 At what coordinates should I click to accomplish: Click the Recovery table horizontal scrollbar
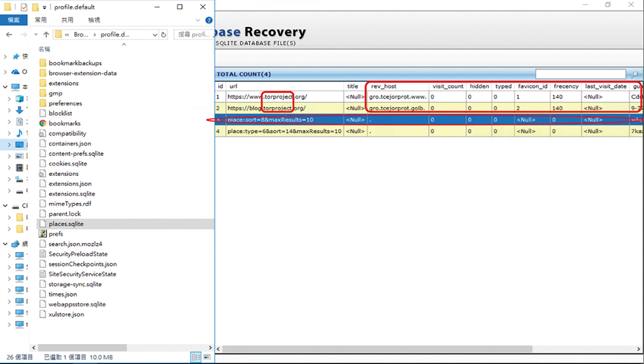(377, 349)
